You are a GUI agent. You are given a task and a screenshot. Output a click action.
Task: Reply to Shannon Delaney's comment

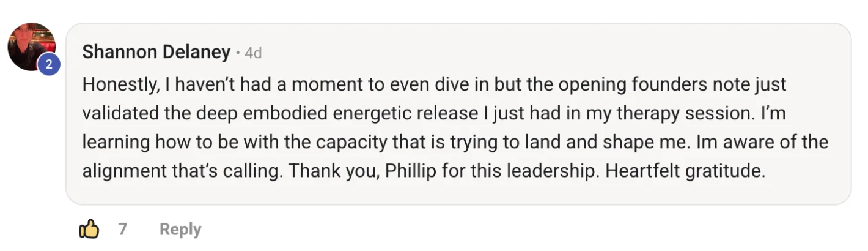tap(180, 230)
